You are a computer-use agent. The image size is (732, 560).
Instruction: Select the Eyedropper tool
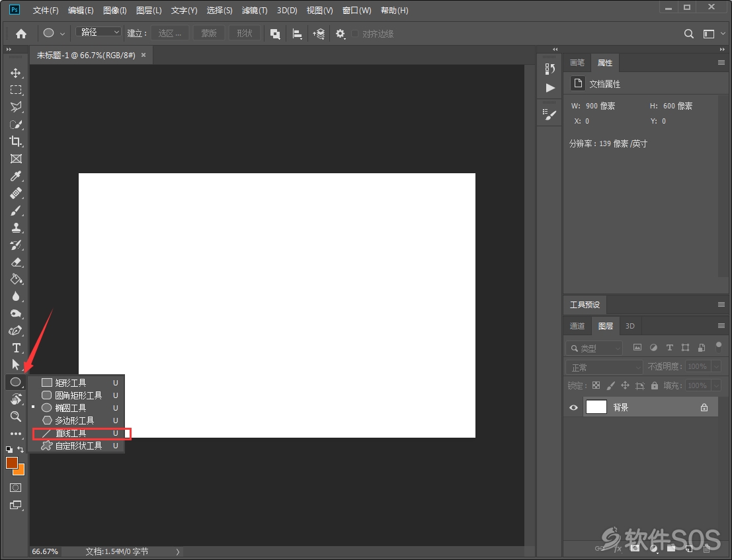16,176
